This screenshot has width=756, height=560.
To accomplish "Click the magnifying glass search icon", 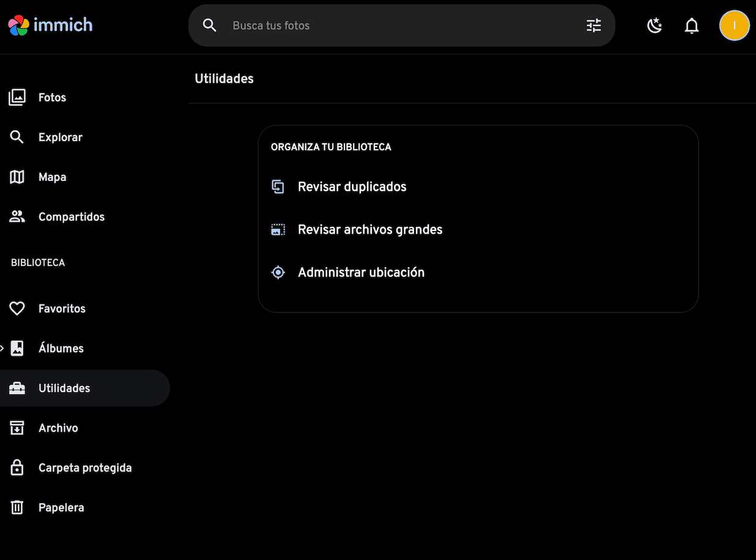I will click(x=210, y=26).
